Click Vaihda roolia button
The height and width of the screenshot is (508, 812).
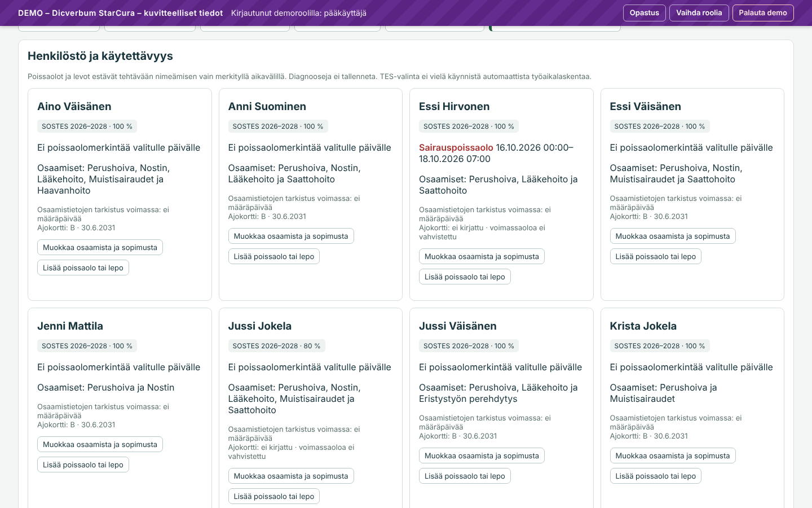point(699,13)
